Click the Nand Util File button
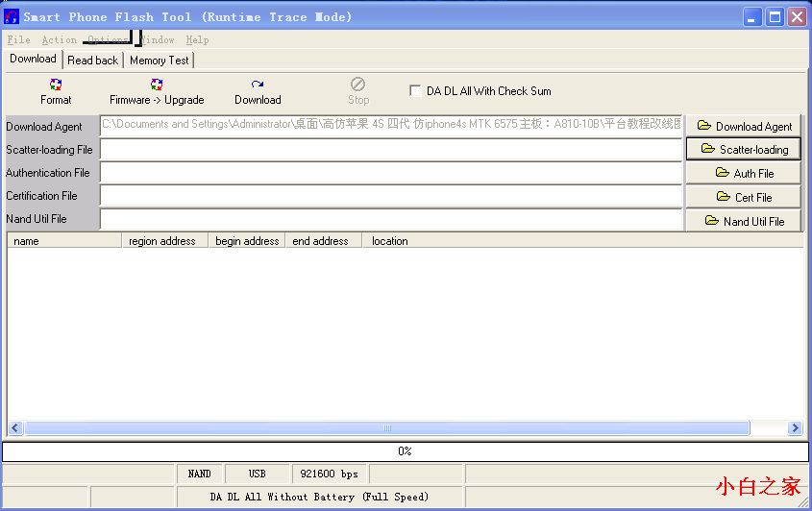This screenshot has height=511, width=812. coord(744,221)
